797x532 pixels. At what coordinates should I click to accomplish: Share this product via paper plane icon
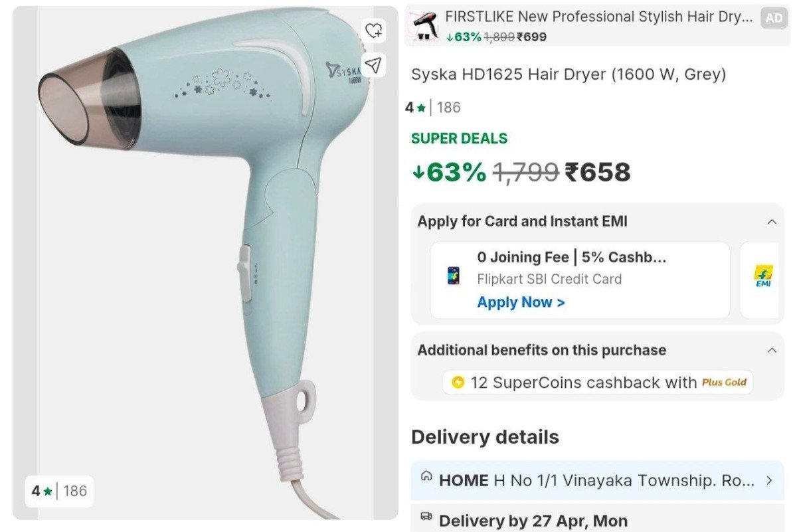(x=374, y=64)
